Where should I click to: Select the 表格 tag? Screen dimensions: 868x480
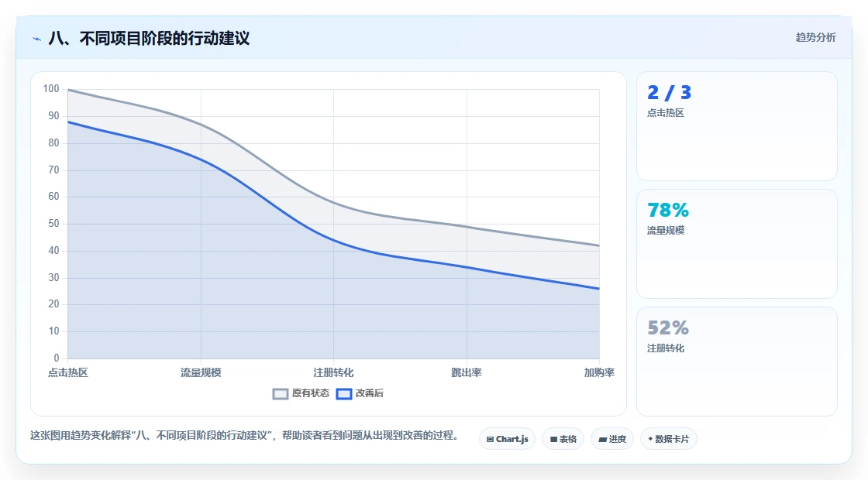pos(563,439)
